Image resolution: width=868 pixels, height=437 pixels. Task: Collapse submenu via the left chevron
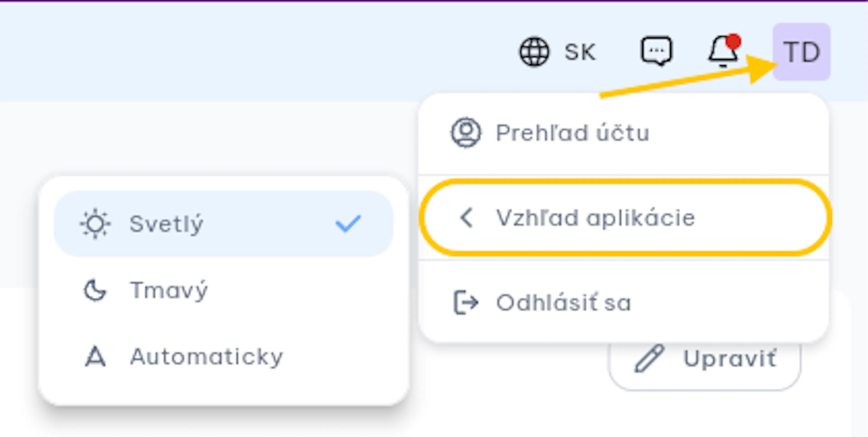(467, 218)
